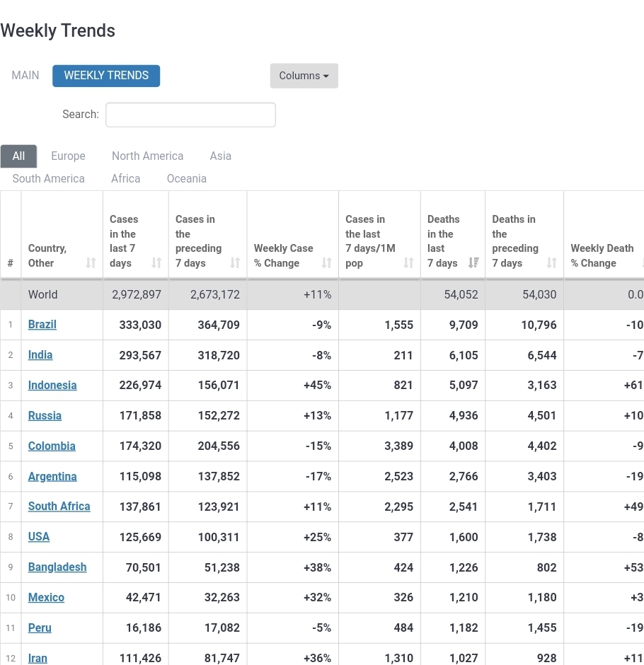Follow the South Africa link
The height and width of the screenshot is (665, 644).
(59, 507)
